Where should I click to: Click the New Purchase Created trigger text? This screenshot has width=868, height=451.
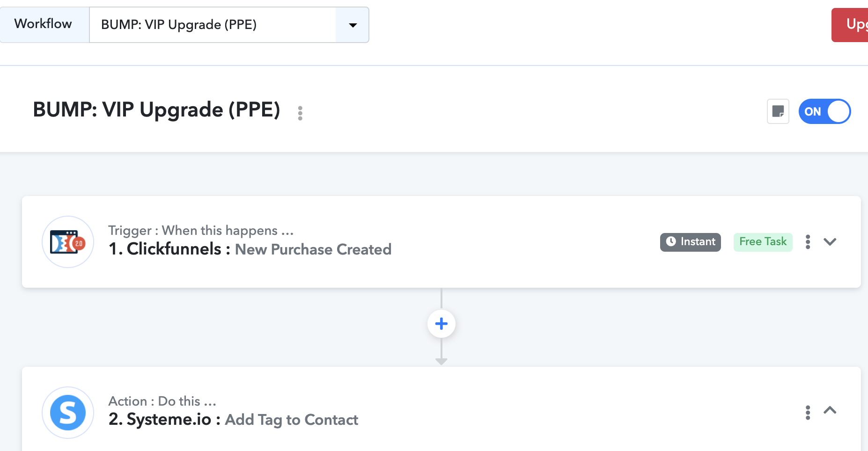click(313, 249)
